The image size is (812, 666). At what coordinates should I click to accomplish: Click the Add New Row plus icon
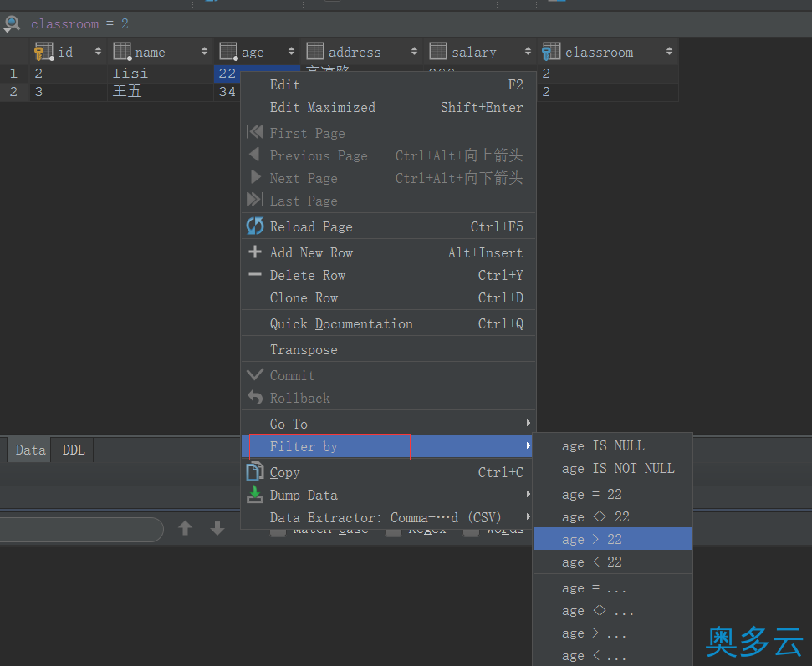coord(255,252)
